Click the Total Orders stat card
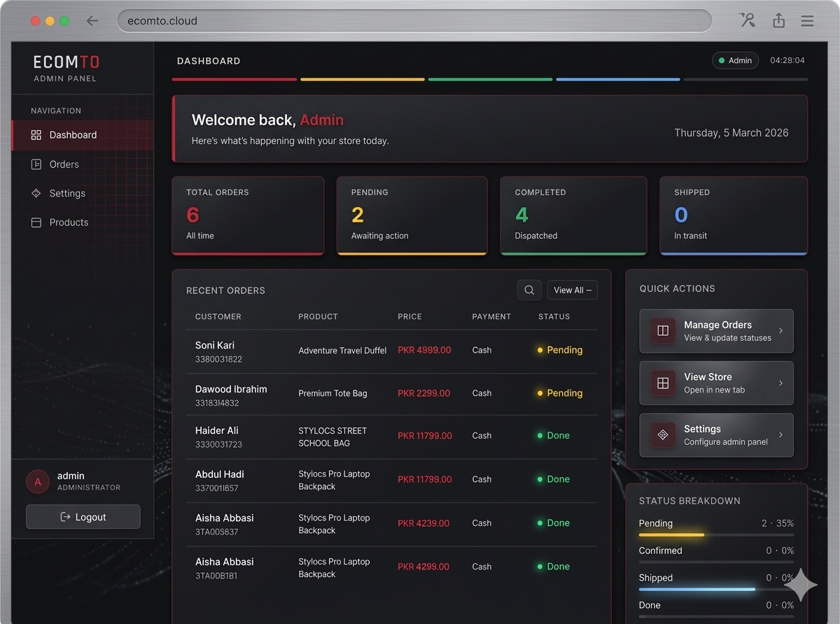 tap(248, 215)
